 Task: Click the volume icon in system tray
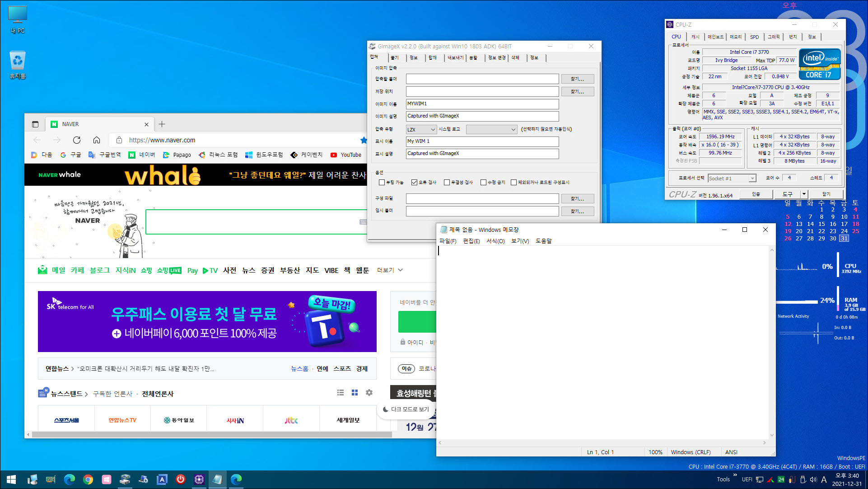pyautogui.click(x=813, y=480)
